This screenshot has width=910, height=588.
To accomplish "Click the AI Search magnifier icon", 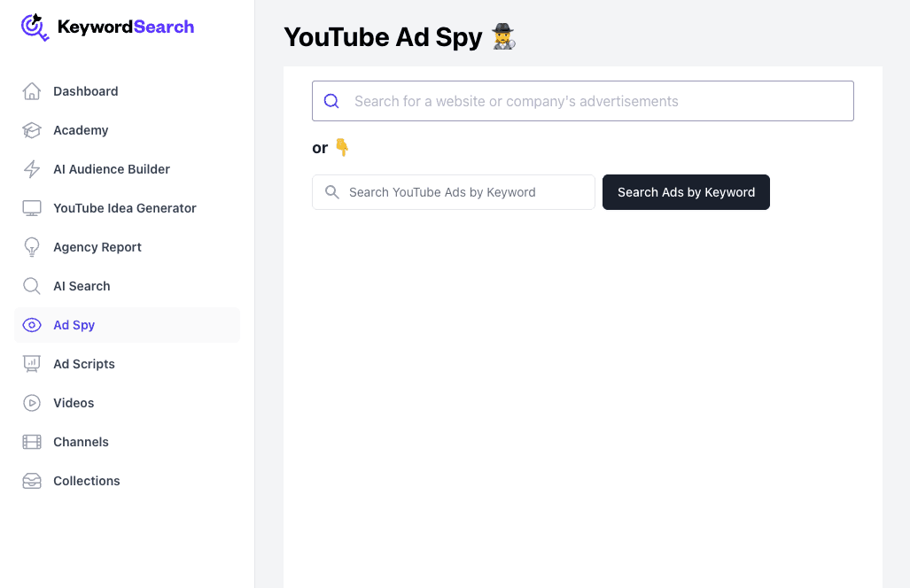I will (32, 286).
